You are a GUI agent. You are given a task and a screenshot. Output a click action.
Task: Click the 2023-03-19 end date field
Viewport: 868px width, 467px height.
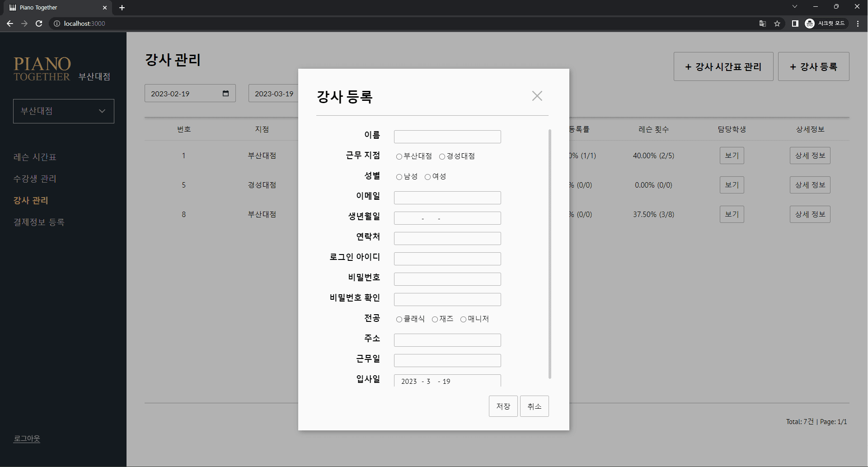pyautogui.click(x=273, y=94)
